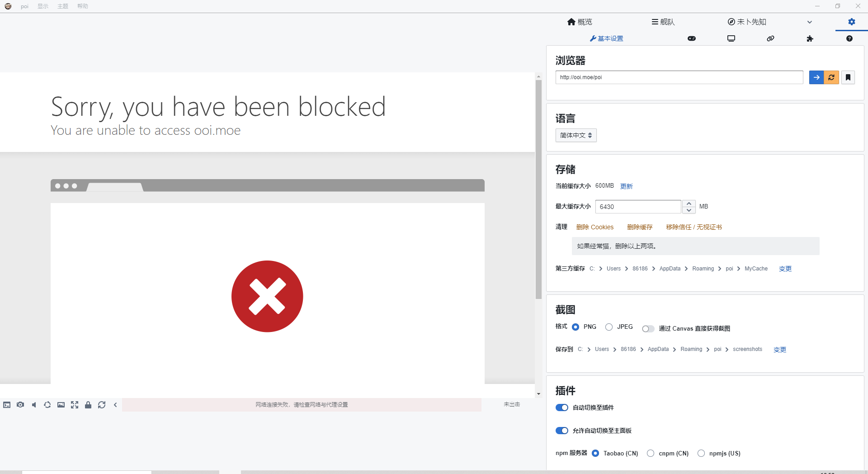868x474 pixels.
Task: Toggle the padlock icon in bottom toolbar
Action: click(88, 405)
